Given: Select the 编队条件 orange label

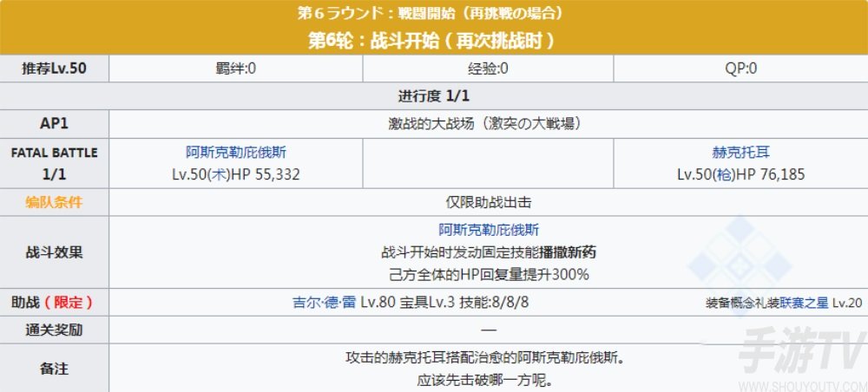Looking at the screenshot, I should 54,202.
